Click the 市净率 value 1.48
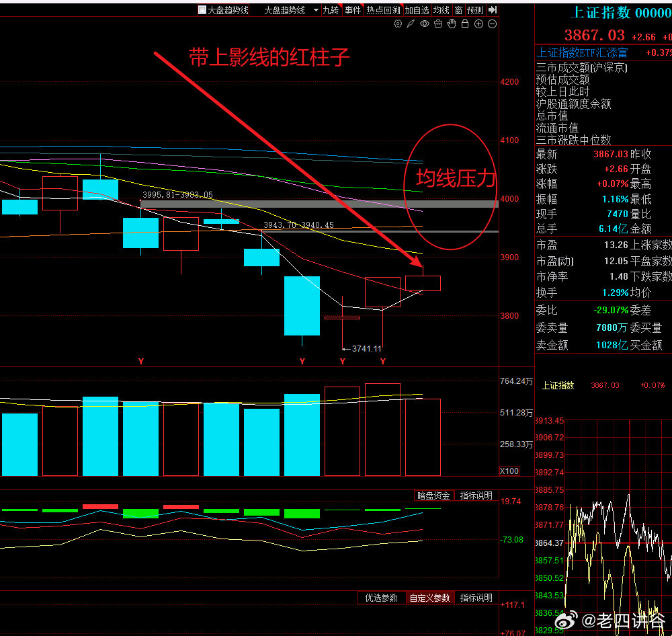 pos(619,276)
